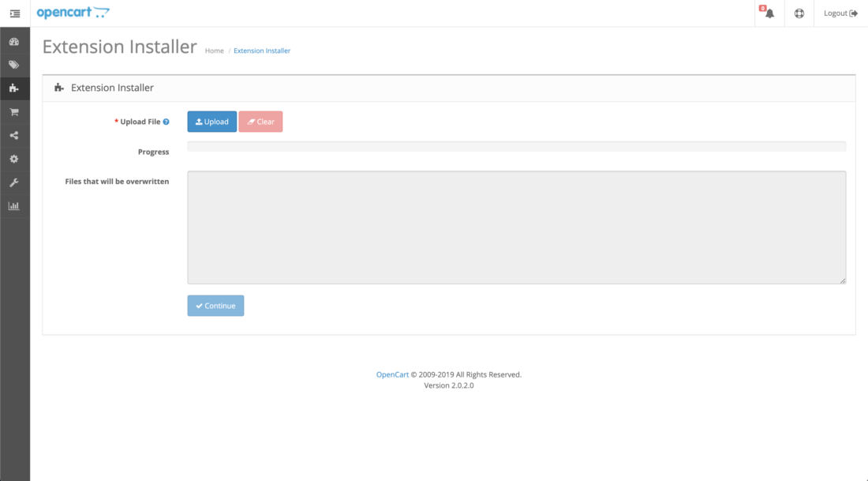Click the puzzle icon in panel heading
The height and width of the screenshot is (481, 868).
coord(58,88)
